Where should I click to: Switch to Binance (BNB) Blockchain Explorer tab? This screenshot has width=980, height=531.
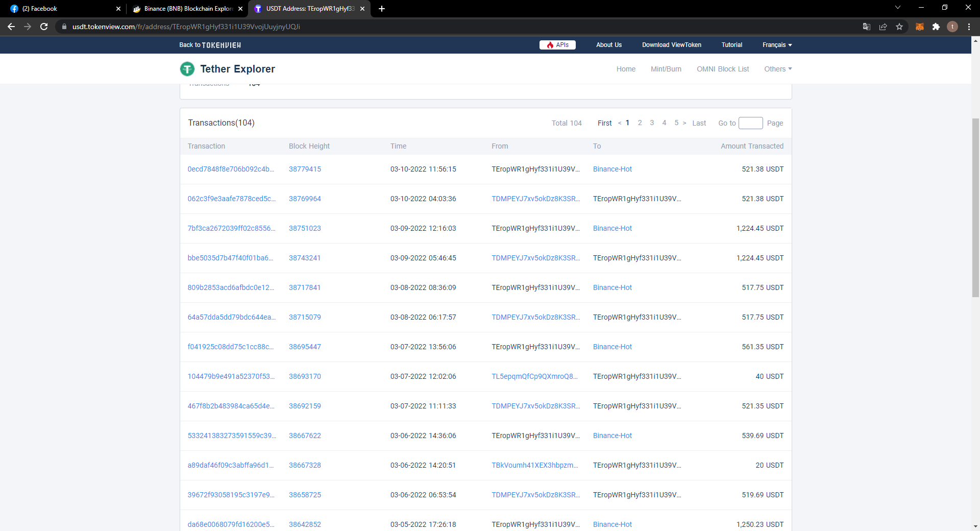(187, 9)
